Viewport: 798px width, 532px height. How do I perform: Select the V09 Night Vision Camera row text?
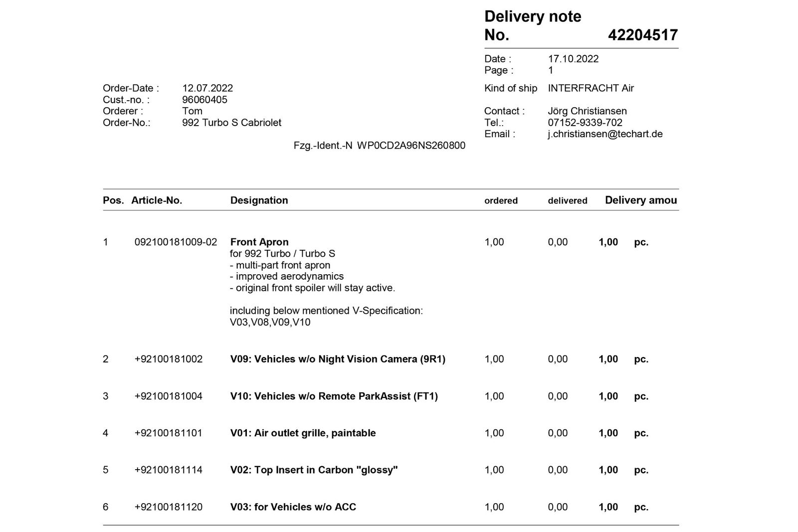click(338, 359)
